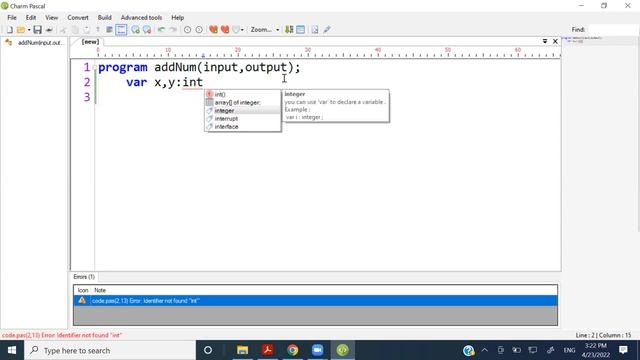Select the Identifier not found error row
Screen dimensions: 640x360
(316, 301)
